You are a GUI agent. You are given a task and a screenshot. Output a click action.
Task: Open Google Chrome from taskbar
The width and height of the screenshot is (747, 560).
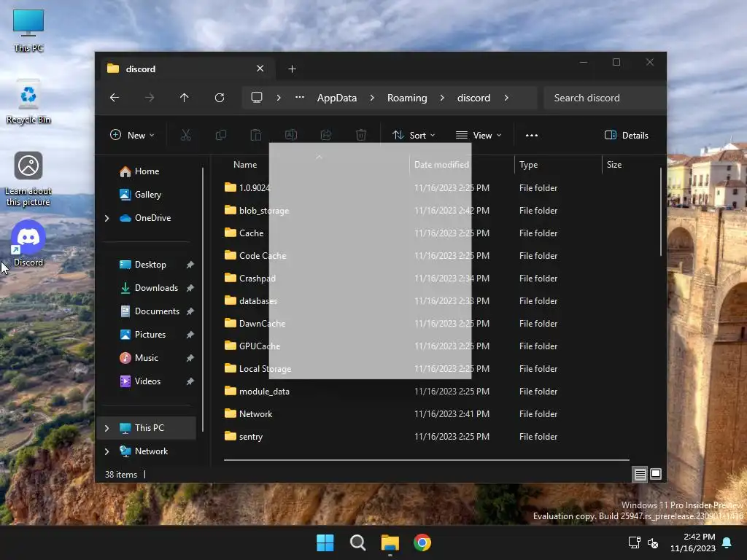coord(422,542)
